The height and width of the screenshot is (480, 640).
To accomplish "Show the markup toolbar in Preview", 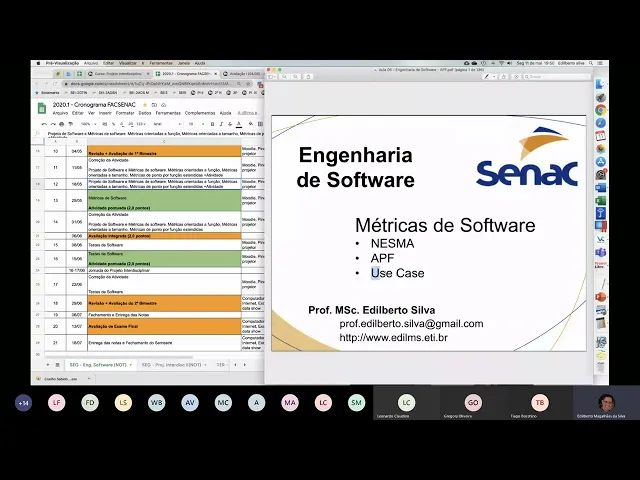I will (516, 77).
